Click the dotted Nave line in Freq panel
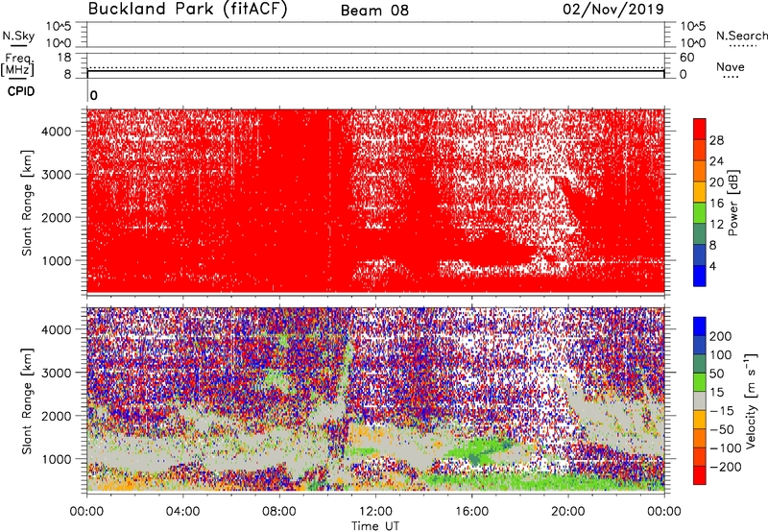Viewport: 768px width, 532px height. click(375, 67)
